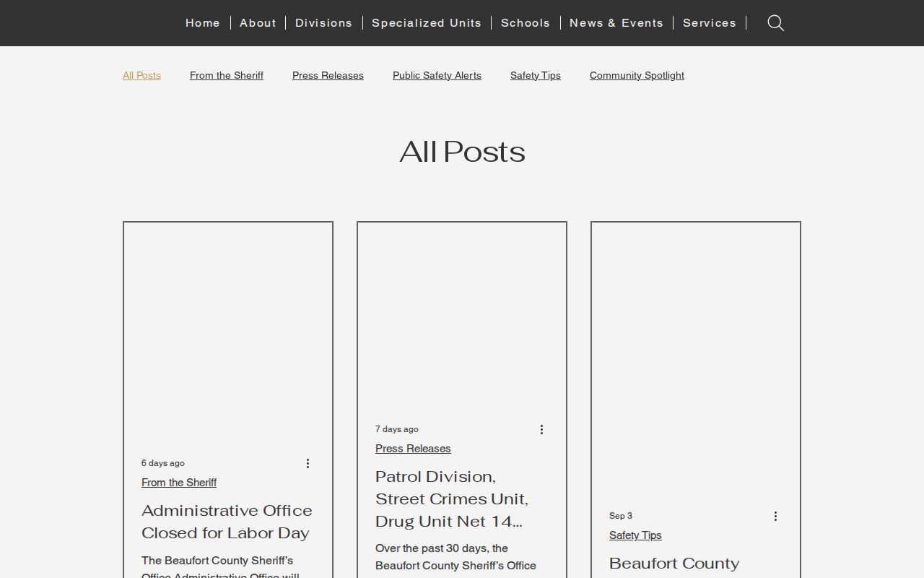This screenshot has height=578, width=924.
Task: Open Patrol Division, Street Crimes Unit post
Action: (x=452, y=499)
